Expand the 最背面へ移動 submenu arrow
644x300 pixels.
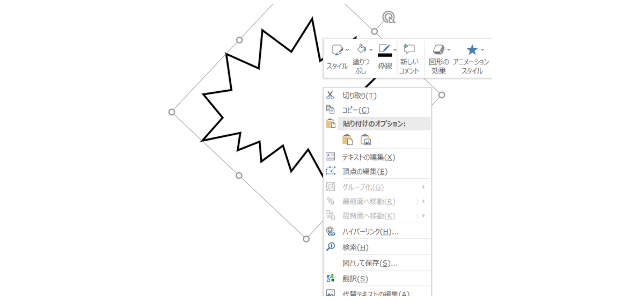[x=423, y=216]
